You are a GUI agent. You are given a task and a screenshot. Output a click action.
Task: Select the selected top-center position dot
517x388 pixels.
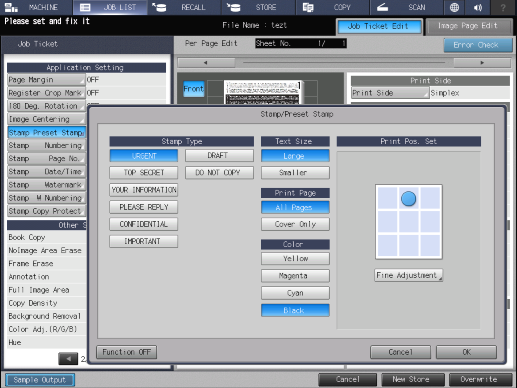pyautogui.click(x=408, y=199)
